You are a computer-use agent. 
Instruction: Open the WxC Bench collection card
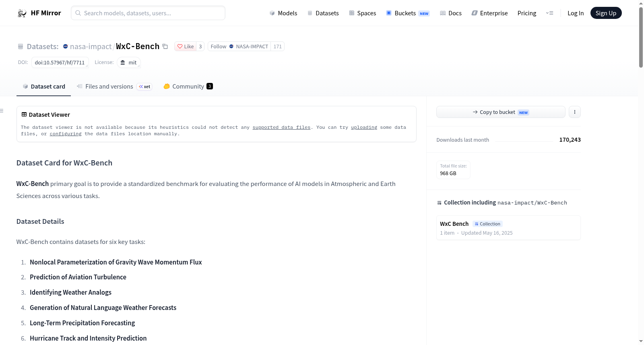point(508,228)
